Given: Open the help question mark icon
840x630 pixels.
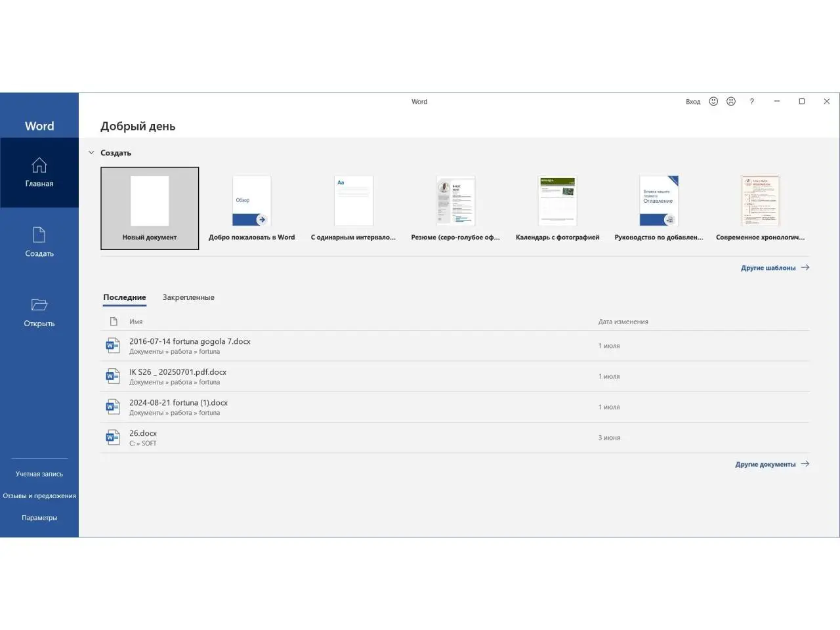Looking at the screenshot, I should (x=752, y=101).
